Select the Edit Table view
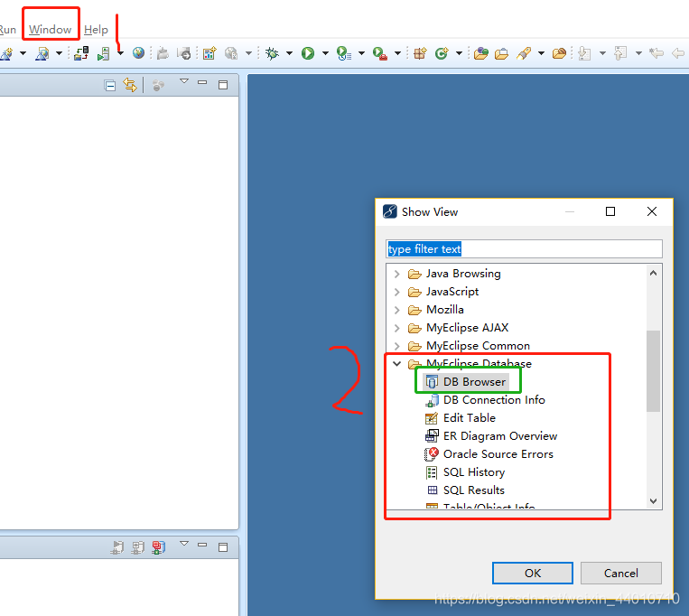This screenshot has width=689, height=616. [461, 418]
